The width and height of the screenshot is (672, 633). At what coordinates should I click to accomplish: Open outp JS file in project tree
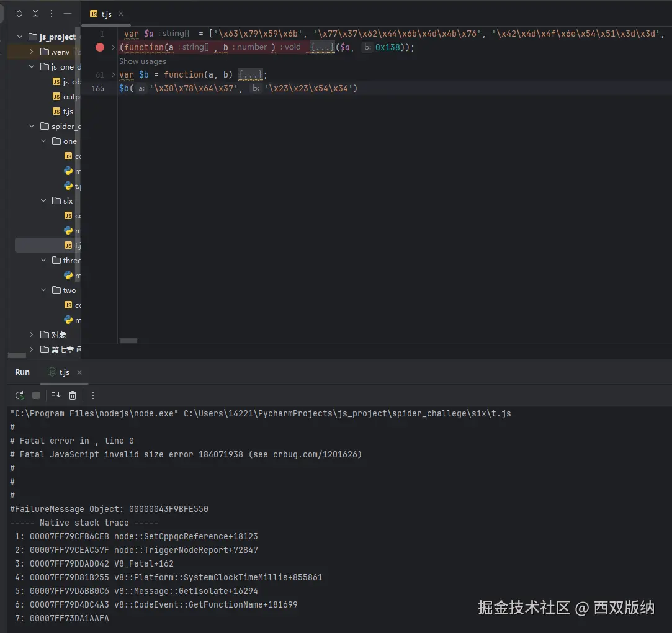tap(66, 96)
